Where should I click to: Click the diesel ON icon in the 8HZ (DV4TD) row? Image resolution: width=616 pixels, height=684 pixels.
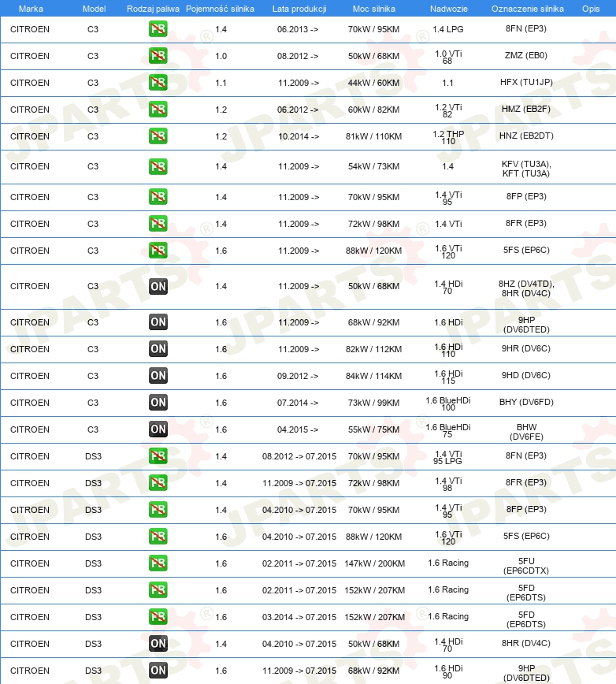click(158, 286)
